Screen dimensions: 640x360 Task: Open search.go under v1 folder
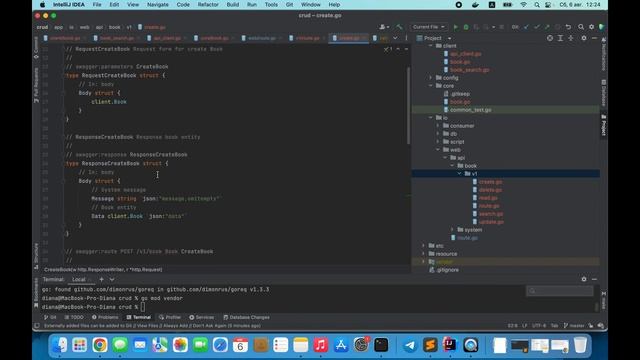491,214
